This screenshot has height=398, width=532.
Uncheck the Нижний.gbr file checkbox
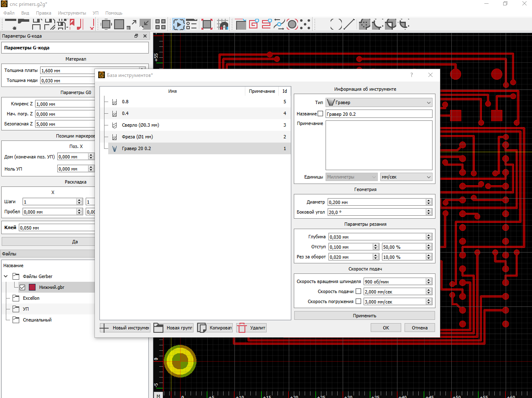[23, 287]
